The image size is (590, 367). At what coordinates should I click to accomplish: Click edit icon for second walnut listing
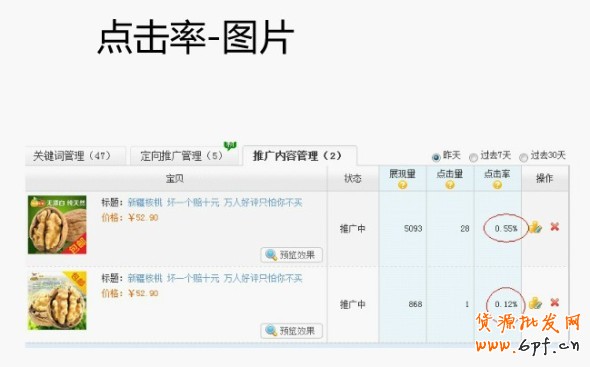pos(535,303)
